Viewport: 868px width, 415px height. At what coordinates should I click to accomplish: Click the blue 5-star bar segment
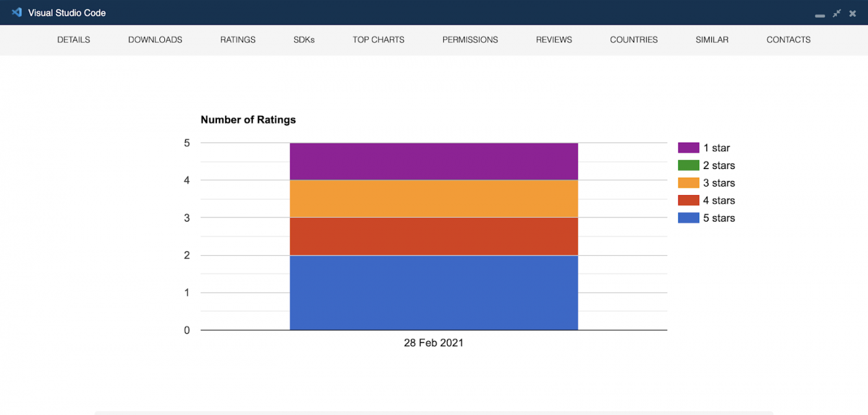(x=434, y=292)
